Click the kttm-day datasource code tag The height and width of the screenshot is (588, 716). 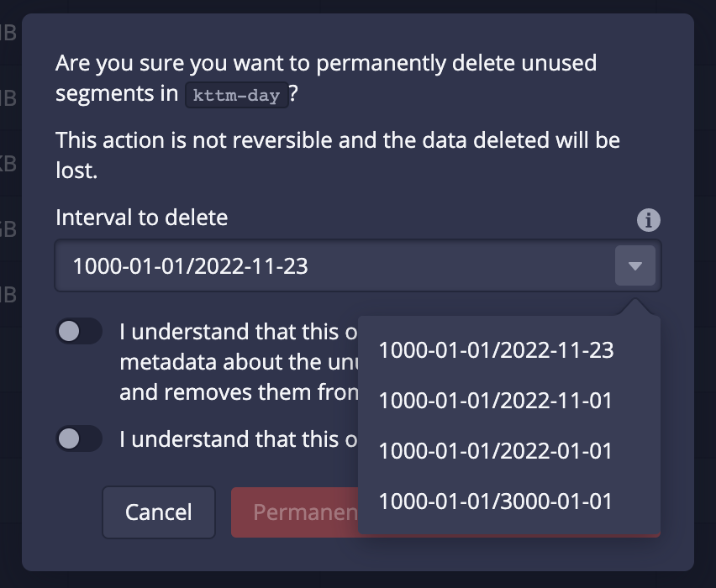[236, 95]
